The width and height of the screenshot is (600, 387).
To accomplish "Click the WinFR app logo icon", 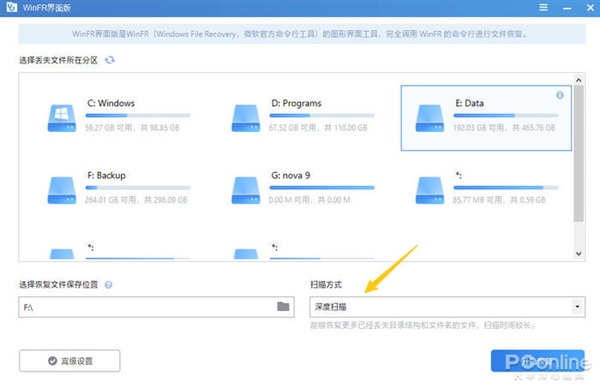I will coord(11,7).
